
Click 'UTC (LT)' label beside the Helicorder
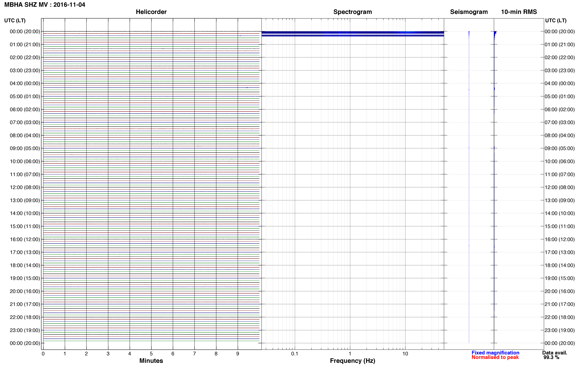(x=15, y=20)
